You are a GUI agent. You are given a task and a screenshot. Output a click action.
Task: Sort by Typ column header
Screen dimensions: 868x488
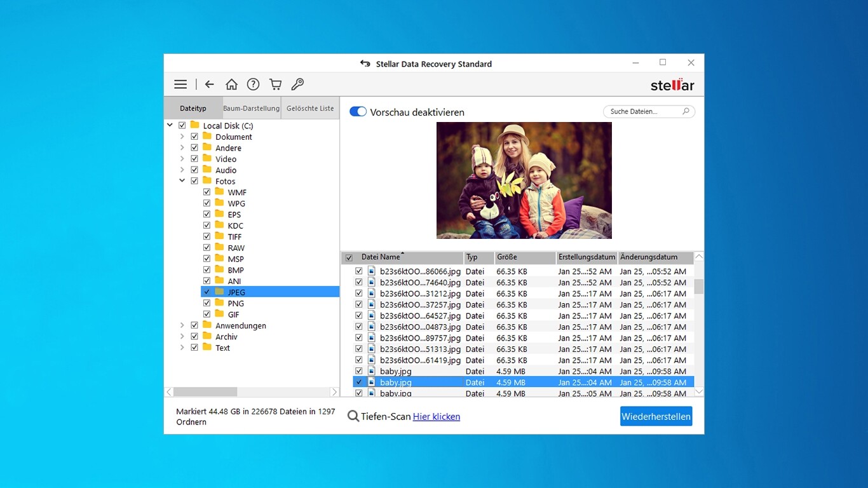[x=479, y=257]
